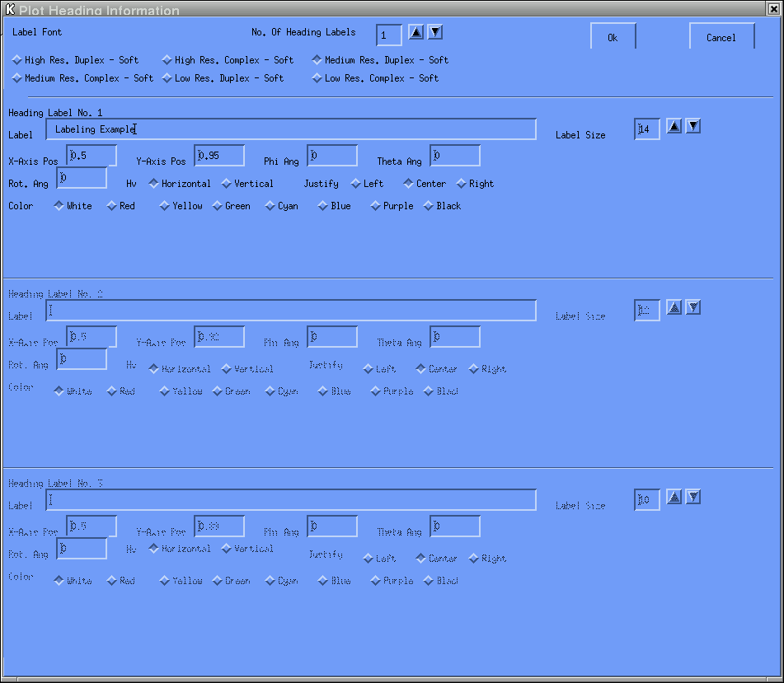Select Medium Res. Duplex - Soft font
This screenshot has height=683, width=784.
380,60
